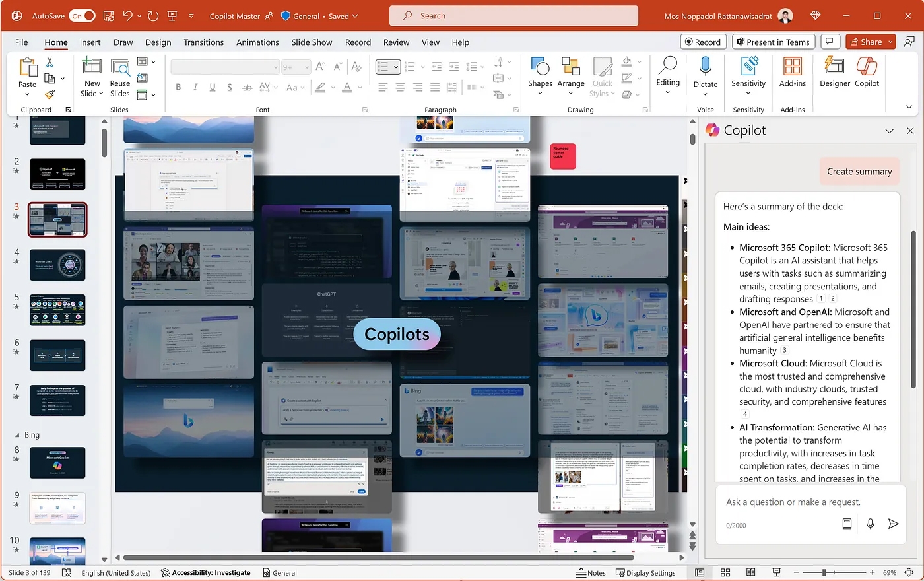Open the Transitions tab
Viewport: 924px width, 581px height.
pyautogui.click(x=203, y=42)
